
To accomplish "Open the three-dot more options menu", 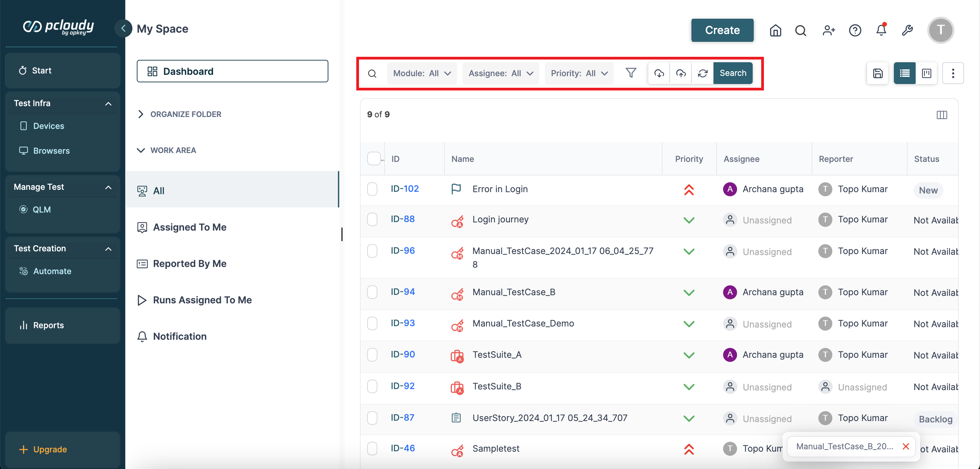I will (953, 73).
